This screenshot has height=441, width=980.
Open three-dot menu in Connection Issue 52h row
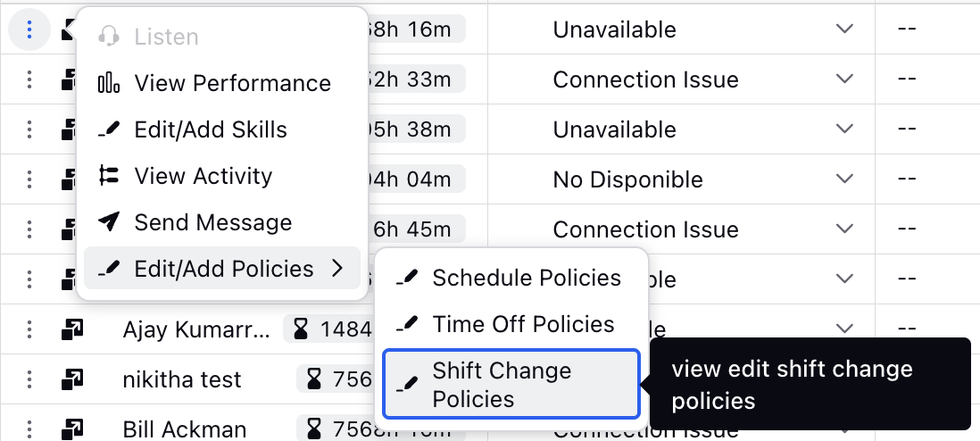(x=29, y=79)
